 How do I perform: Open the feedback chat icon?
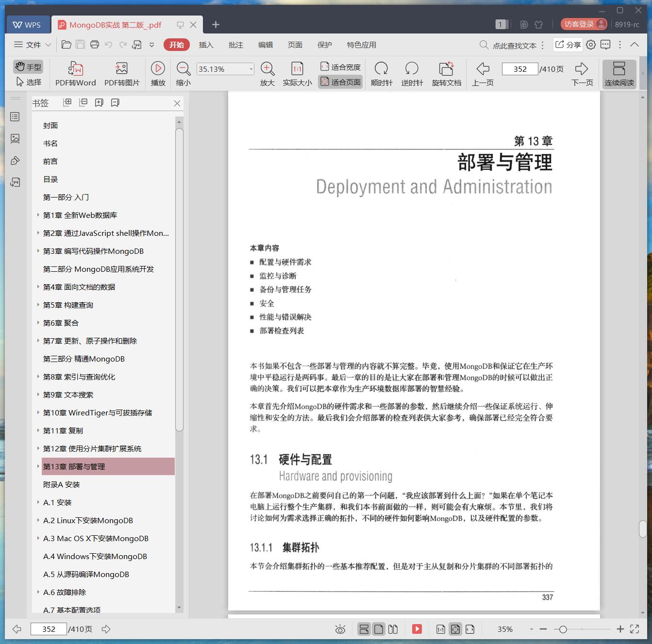point(605,45)
